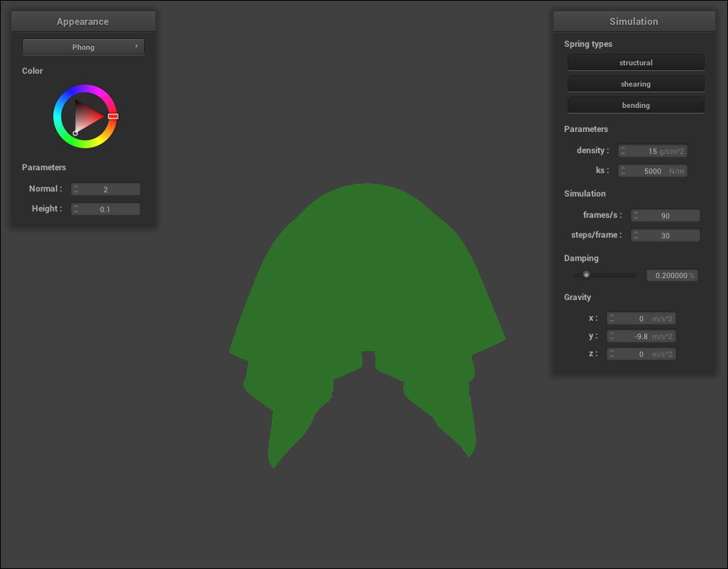Image resolution: width=728 pixels, height=569 pixels.
Task: Toggle the bending spring type
Action: 636,105
